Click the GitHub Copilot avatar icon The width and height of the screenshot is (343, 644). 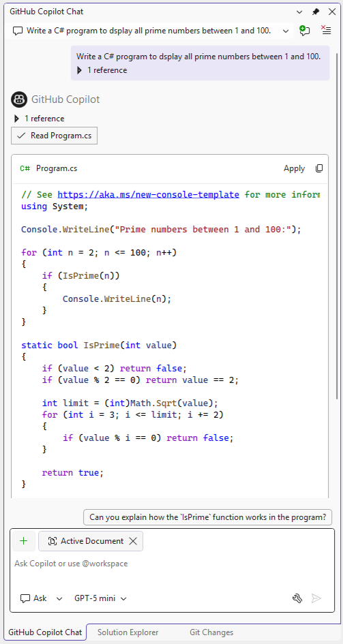[19, 99]
